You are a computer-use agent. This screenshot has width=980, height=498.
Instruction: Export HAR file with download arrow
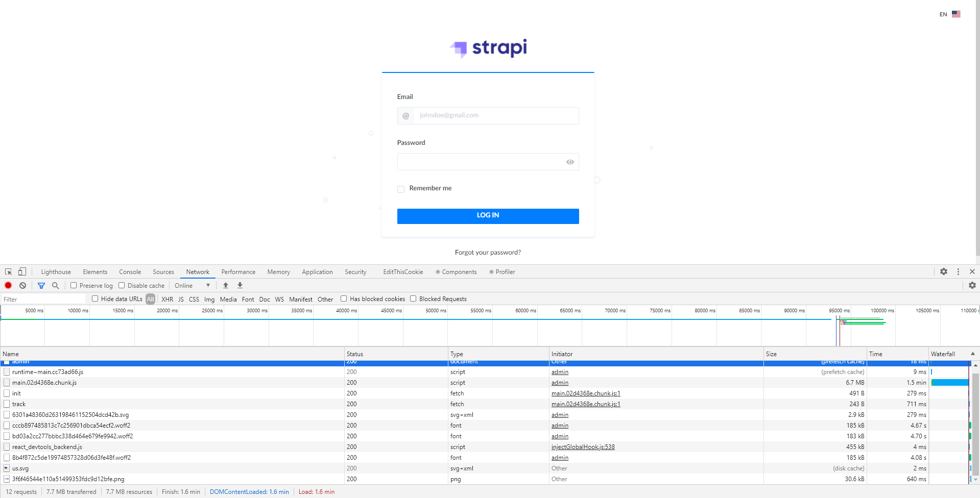[240, 286]
